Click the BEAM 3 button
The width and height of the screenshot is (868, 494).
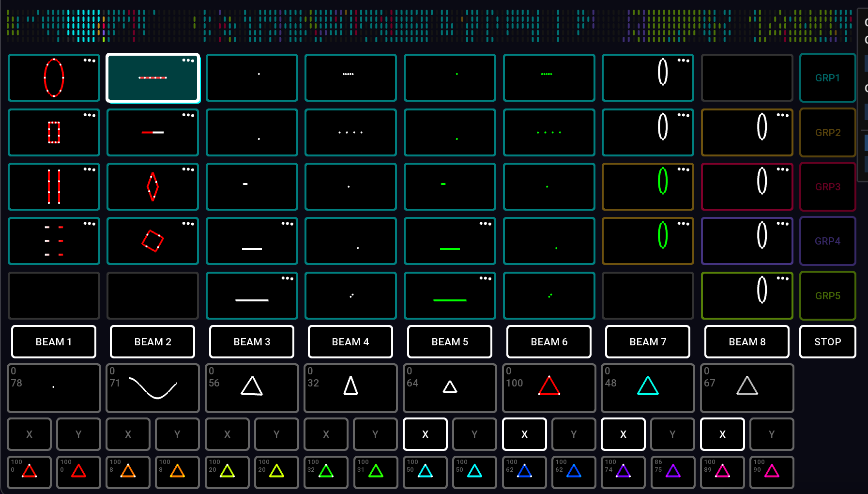point(252,342)
